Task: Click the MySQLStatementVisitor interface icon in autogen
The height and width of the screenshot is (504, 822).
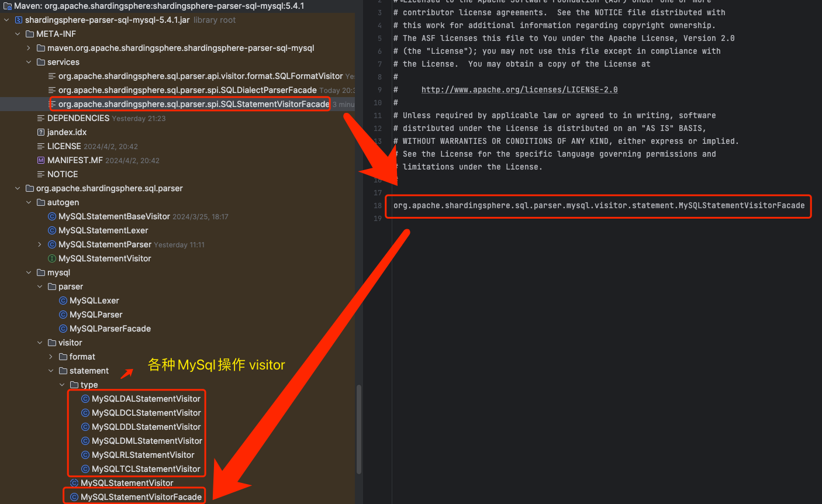Action: coord(52,258)
